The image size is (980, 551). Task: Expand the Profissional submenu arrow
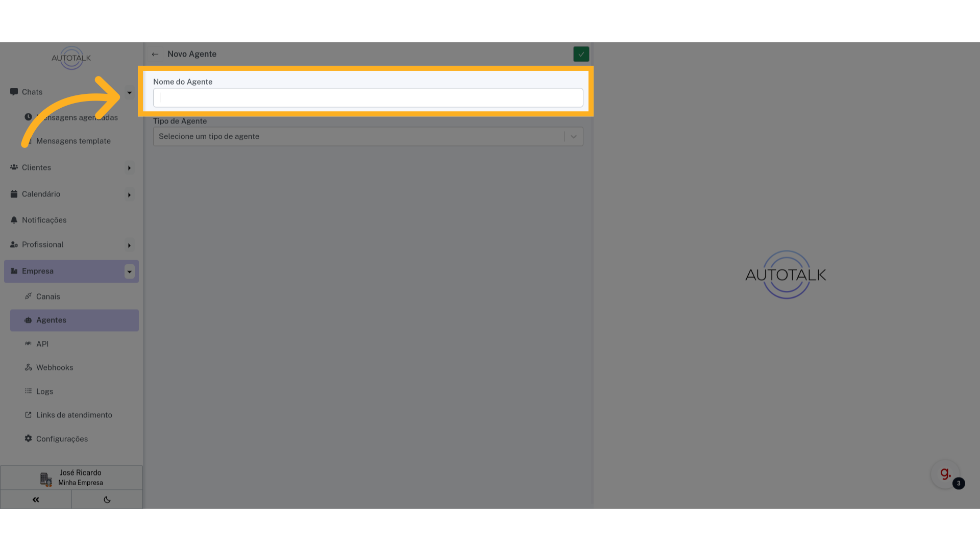pyautogui.click(x=129, y=245)
